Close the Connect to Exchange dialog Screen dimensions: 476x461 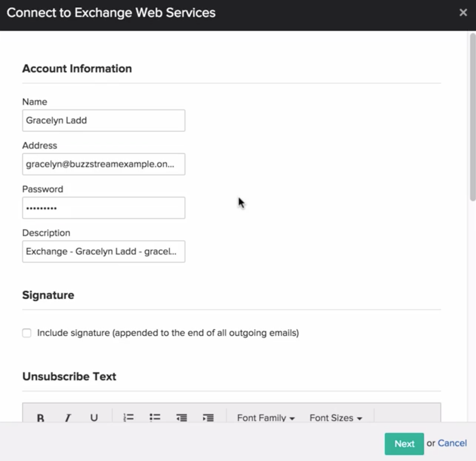pos(463,13)
